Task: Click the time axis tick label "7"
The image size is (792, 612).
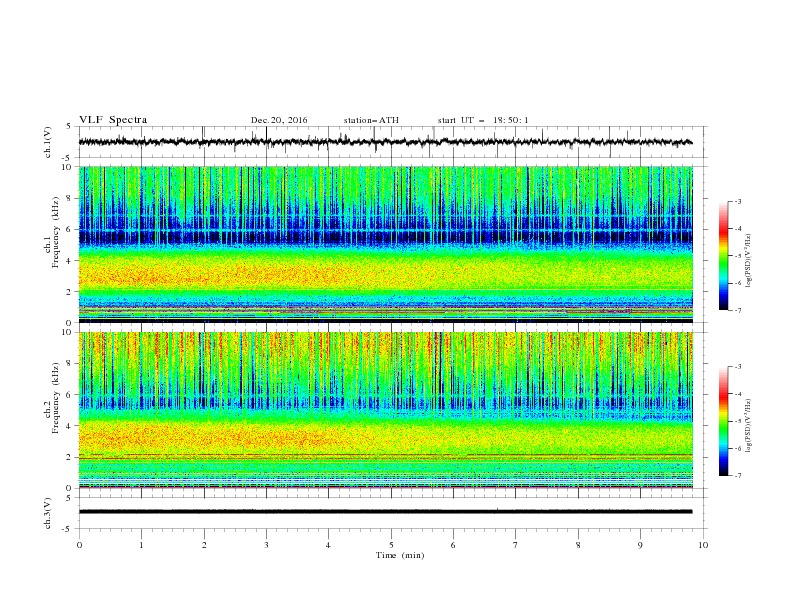Action: tap(516, 545)
